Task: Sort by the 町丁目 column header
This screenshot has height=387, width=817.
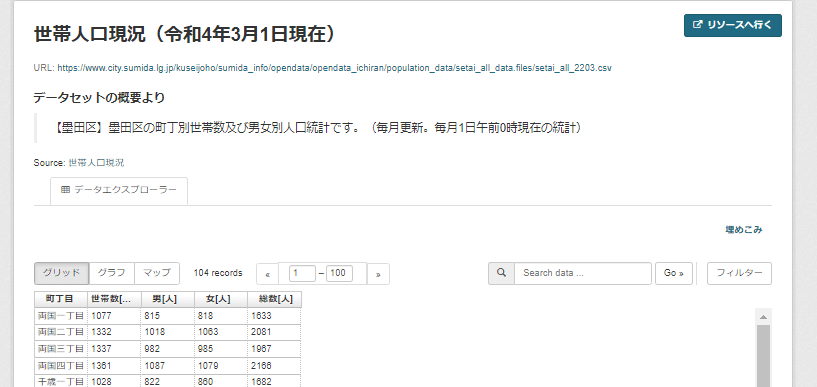Action: pos(60,299)
